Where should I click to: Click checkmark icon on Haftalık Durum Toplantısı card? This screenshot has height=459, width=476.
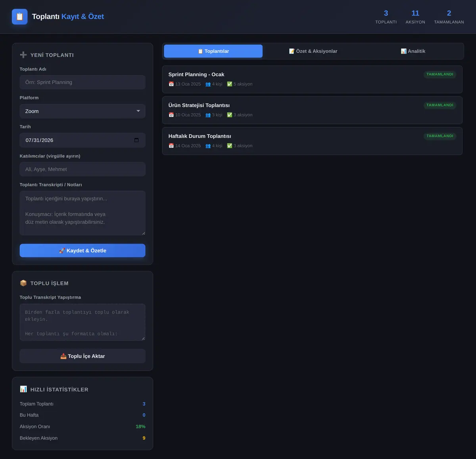[229, 146]
